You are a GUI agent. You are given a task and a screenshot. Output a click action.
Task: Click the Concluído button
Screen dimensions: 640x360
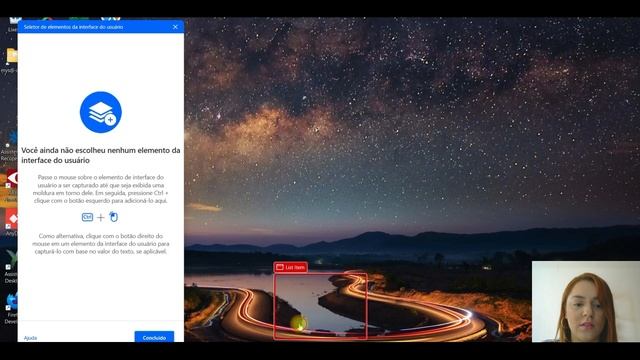154,337
